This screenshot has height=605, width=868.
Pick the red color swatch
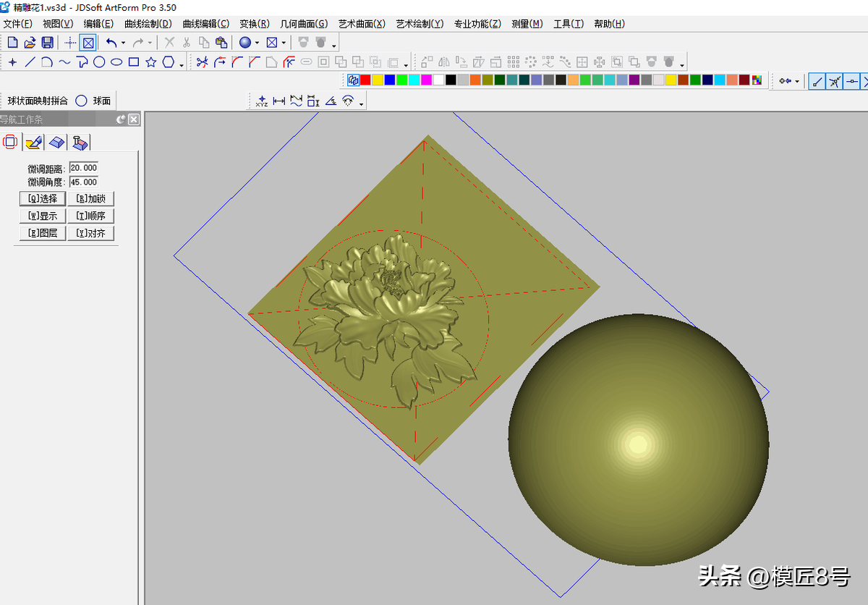pyautogui.click(x=366, y=80)
